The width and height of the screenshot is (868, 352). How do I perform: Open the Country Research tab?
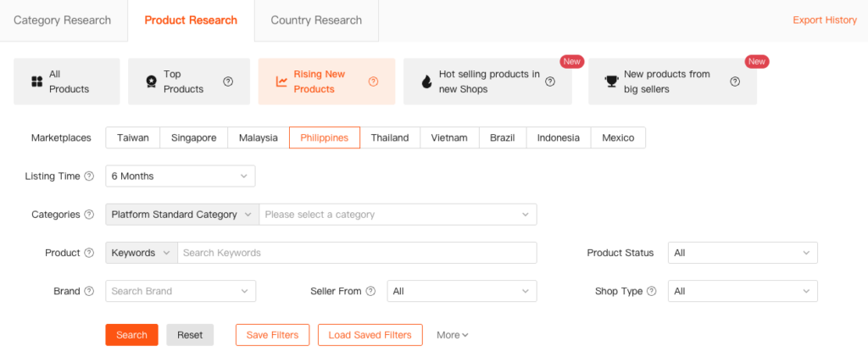point(316,20)
